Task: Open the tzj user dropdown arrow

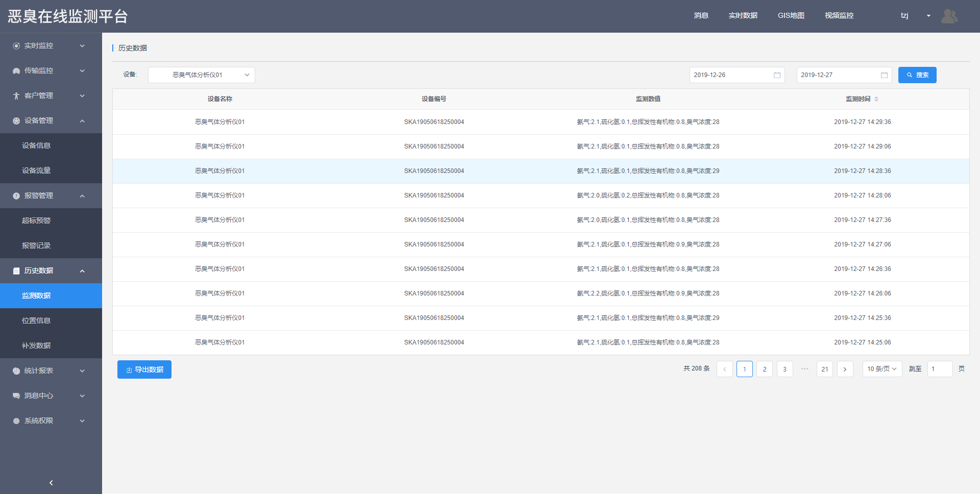Action: click(928, 16)
